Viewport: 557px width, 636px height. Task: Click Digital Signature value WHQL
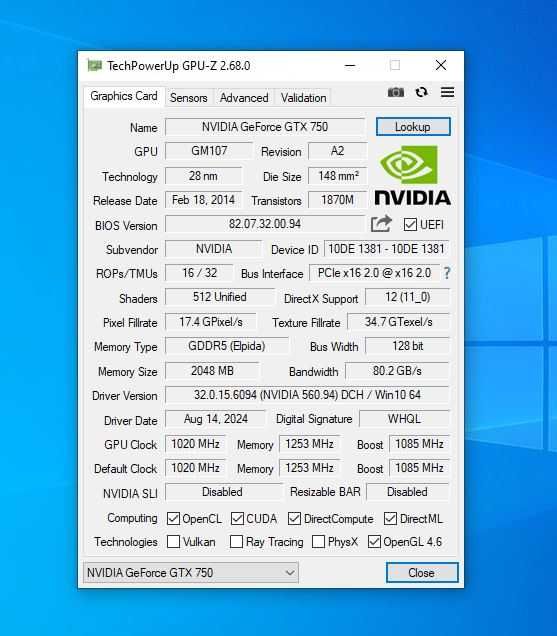click(x=404, y=419)
